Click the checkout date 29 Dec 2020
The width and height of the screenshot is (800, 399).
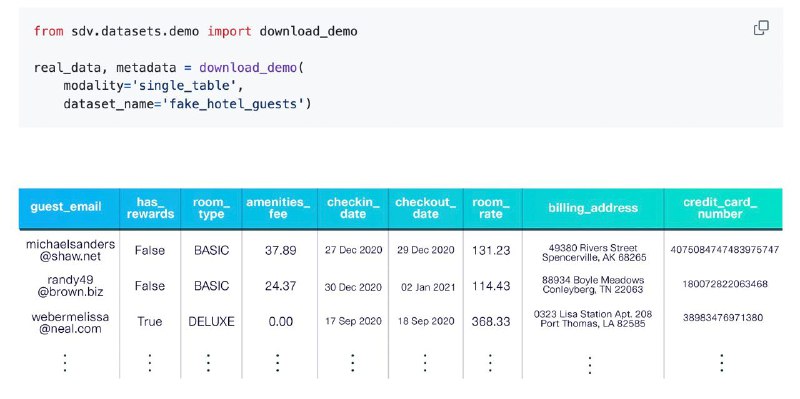click(x=426, y=251)
